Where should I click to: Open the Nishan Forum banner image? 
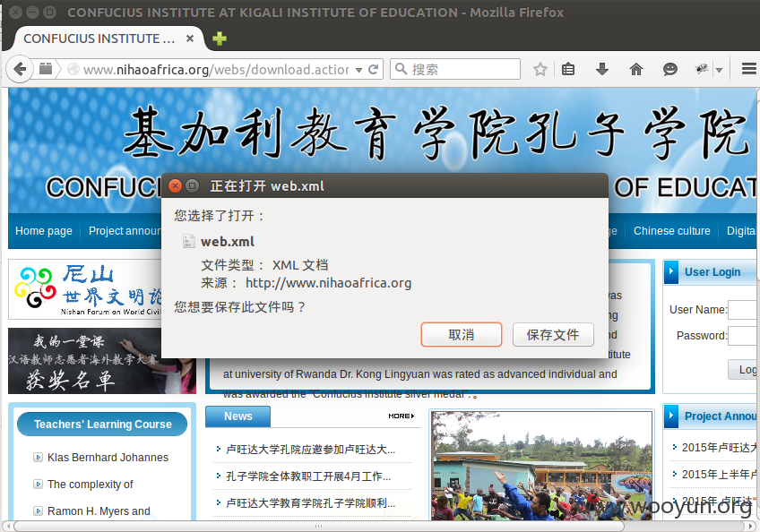85,289
